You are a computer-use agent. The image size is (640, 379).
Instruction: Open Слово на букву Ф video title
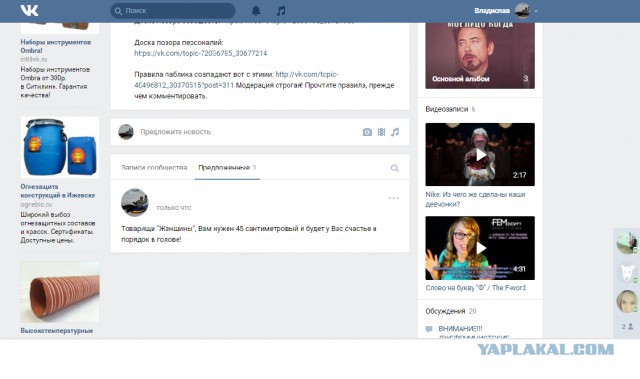pyautogui.click(x=476, y=288)
